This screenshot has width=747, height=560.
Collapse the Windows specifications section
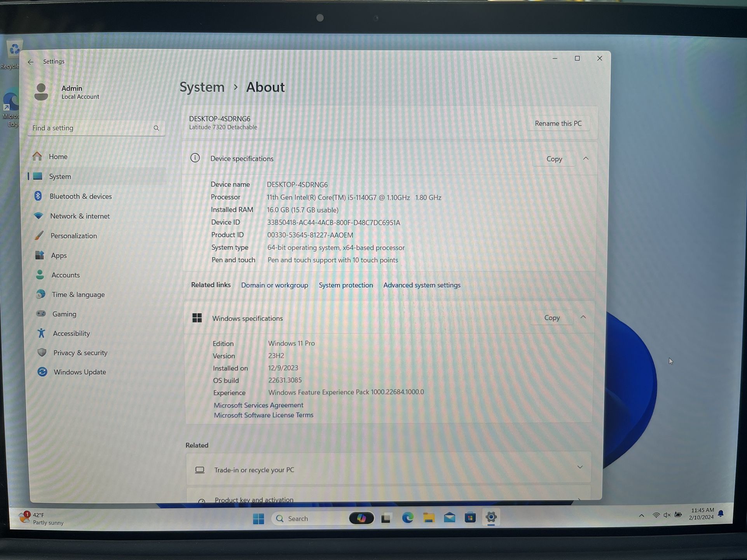click(583, 317)
